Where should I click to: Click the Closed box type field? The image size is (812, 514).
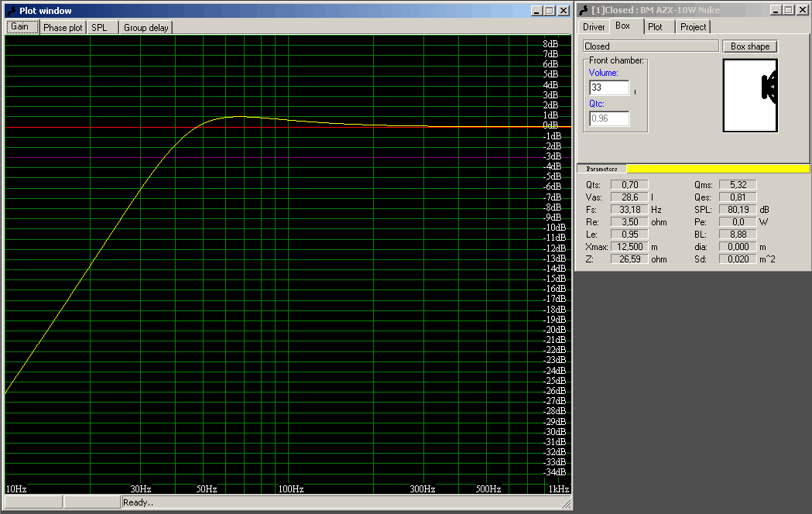click(650, 46)
